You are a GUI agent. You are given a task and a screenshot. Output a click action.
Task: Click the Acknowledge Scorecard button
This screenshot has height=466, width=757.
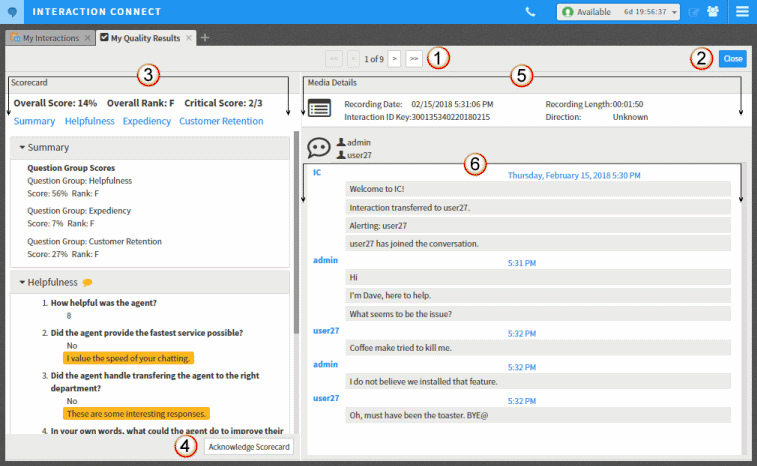point(248,446)
